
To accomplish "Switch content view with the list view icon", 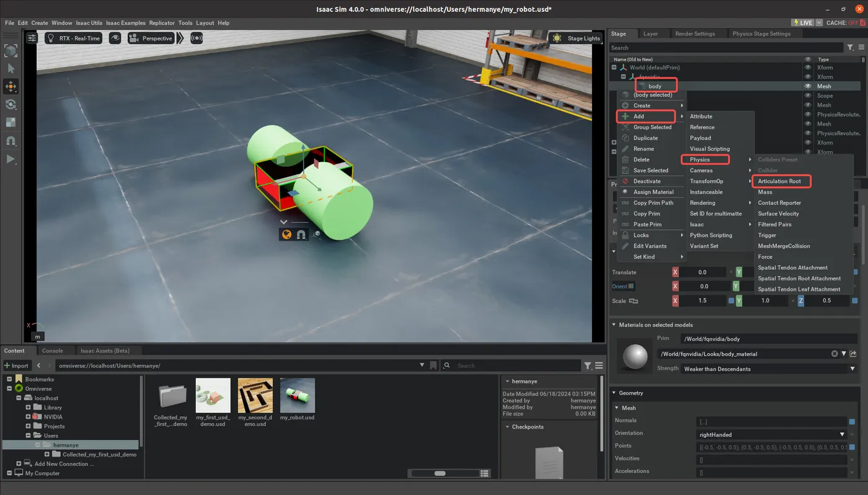I will click(485, 473).
